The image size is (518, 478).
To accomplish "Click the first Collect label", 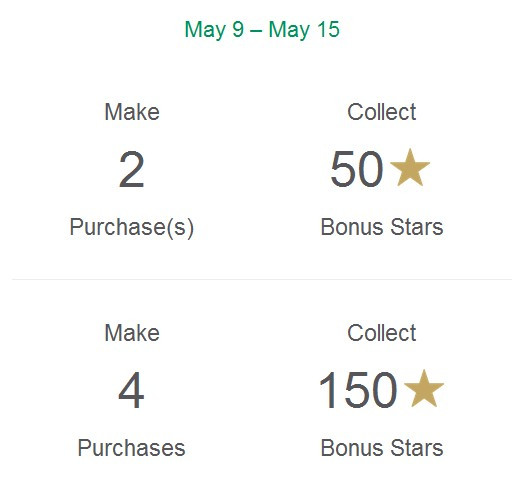I will coord(382,112).
